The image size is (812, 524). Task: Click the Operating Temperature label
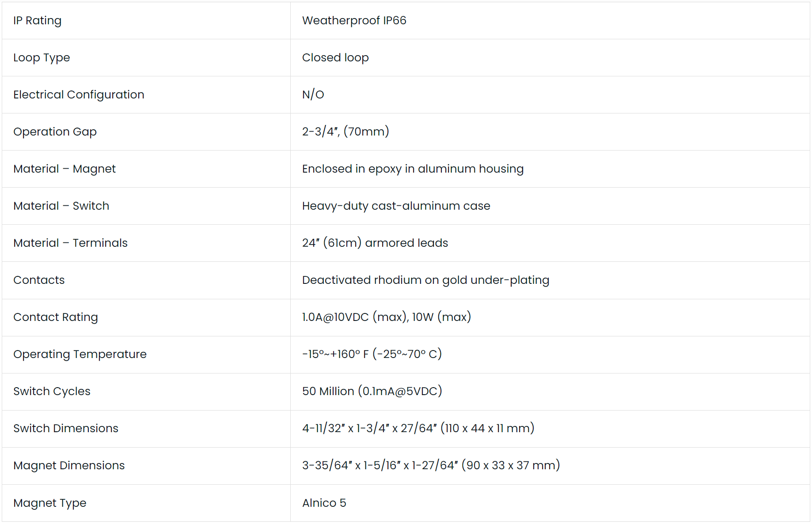coord(80,354)
